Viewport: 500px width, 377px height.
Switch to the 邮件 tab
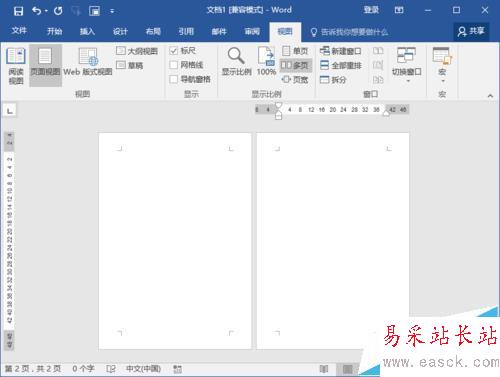click(219, 32)
